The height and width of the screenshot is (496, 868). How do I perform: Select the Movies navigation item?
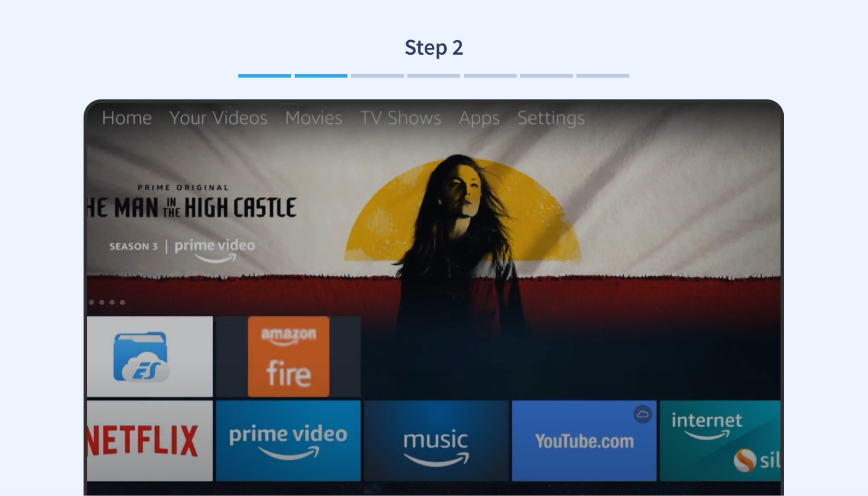coord(314,117)
